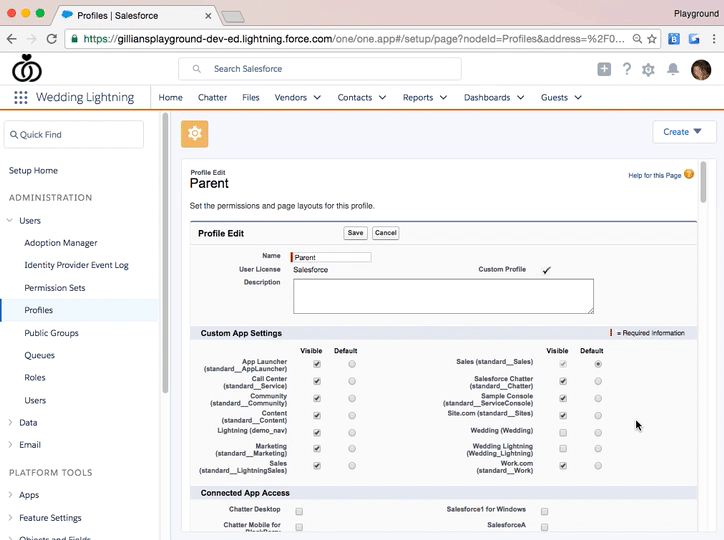Go back with the browser back arrow
This screenshot has width=724, height=540.
point(12,39)
